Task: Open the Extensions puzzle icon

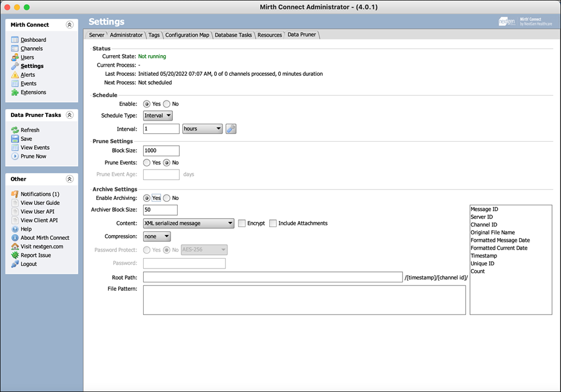Action: tap(15, 92)
